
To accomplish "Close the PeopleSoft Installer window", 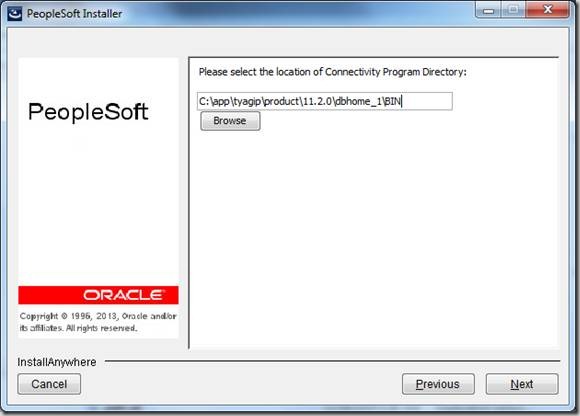I will pyautogui.click(x=548, y=10).
